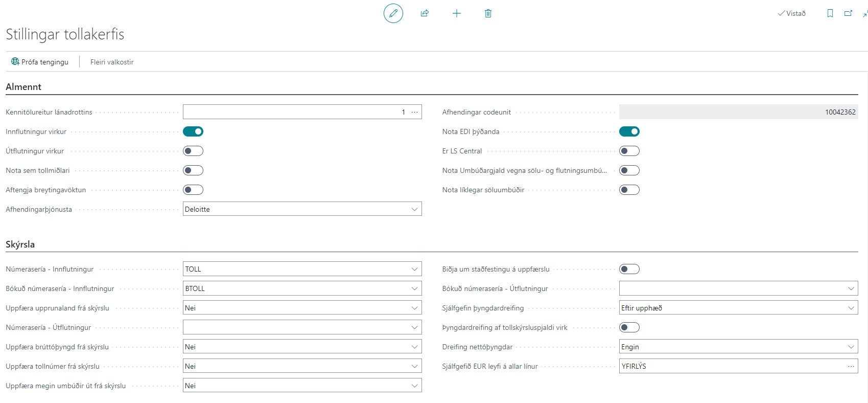The height and width of the screenshot is (403, 868).
Task: Open Fleiri valkostir menu
Action: [x=112, y=62]
